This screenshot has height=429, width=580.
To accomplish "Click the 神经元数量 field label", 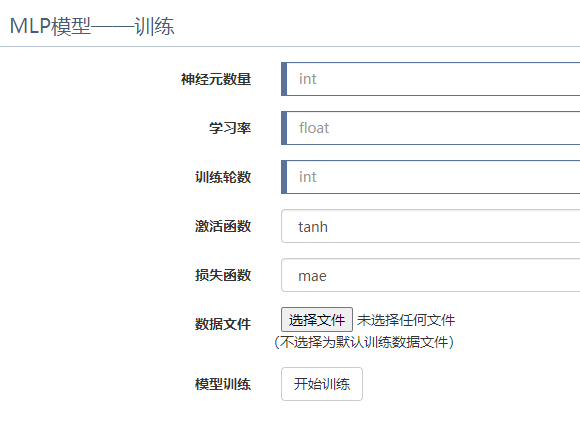I will tap(216, 79).
